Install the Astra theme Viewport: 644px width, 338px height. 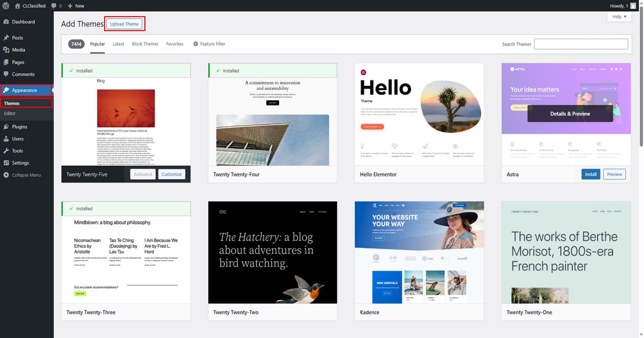(591, 174)
